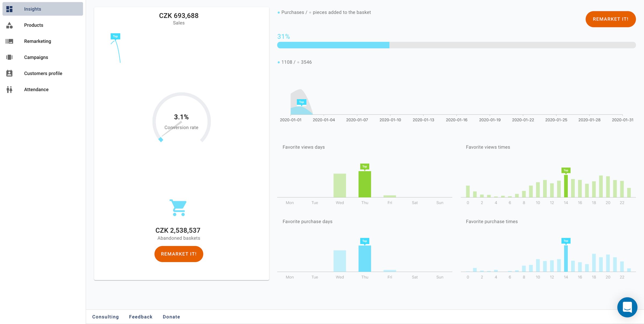
Task: Click the blue shopping cart icon
Action: 178,208
